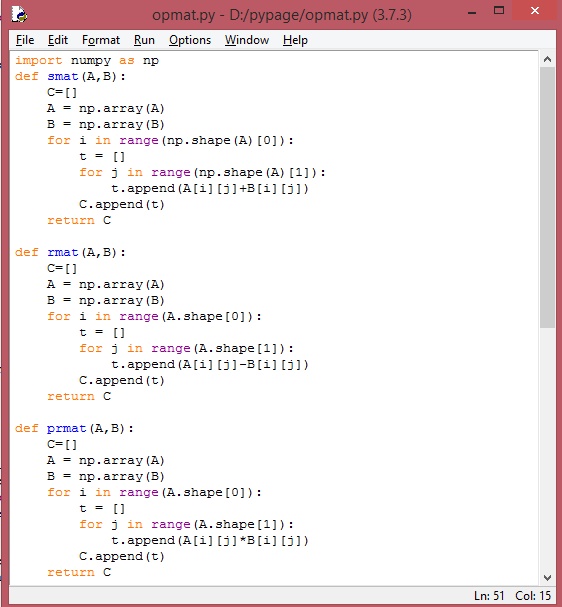The image size is (562, 607).
Task: Open the Help menu
Action: point(295,40)
